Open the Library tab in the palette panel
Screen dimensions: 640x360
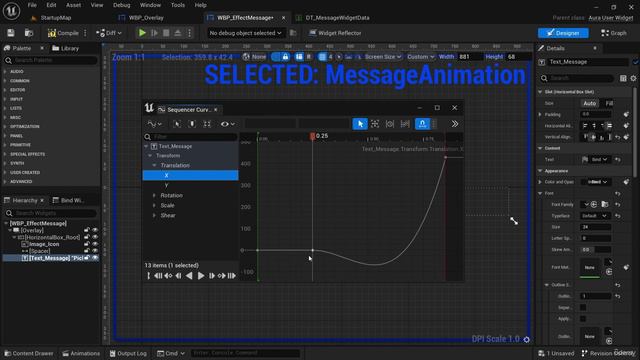pos(65,48)
